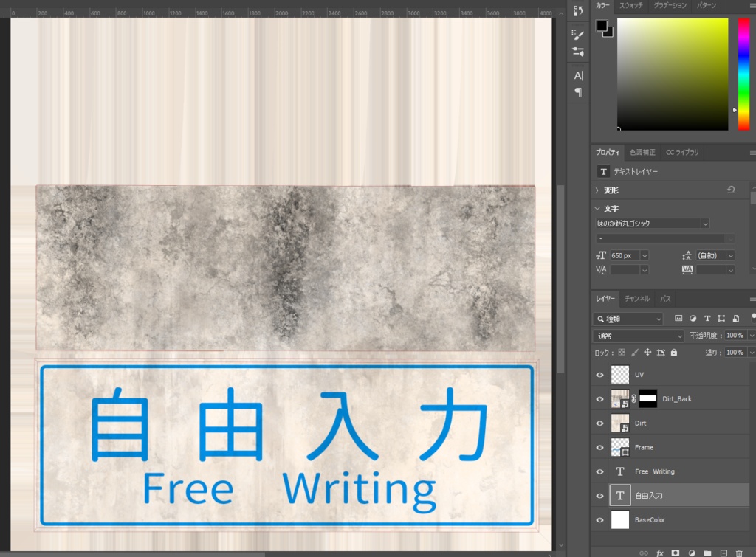
Task: Collapse the 文字 section
Action: point(597,209)
